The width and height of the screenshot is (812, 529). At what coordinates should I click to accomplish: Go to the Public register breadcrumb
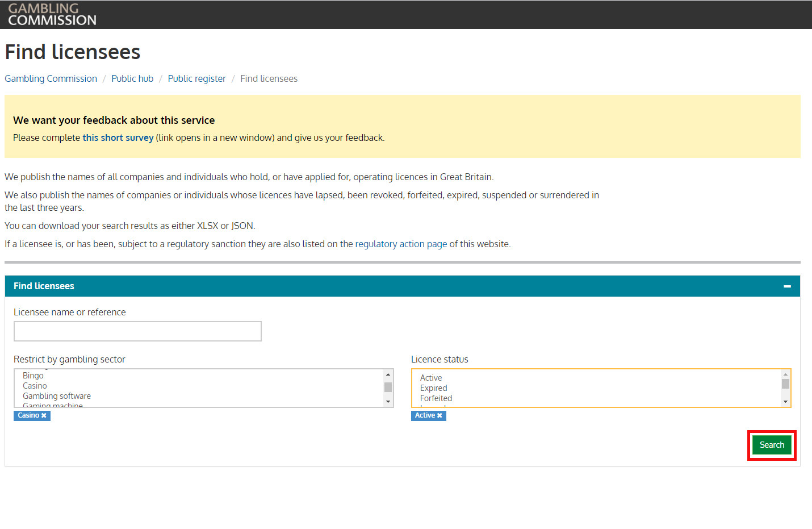click(196, 78)
